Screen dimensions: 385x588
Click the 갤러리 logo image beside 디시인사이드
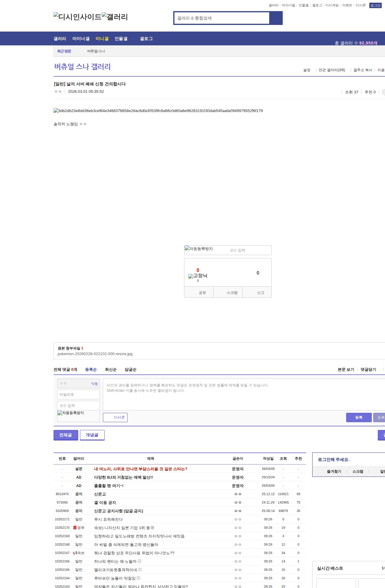pyautogui.click(x=115, y=17)
